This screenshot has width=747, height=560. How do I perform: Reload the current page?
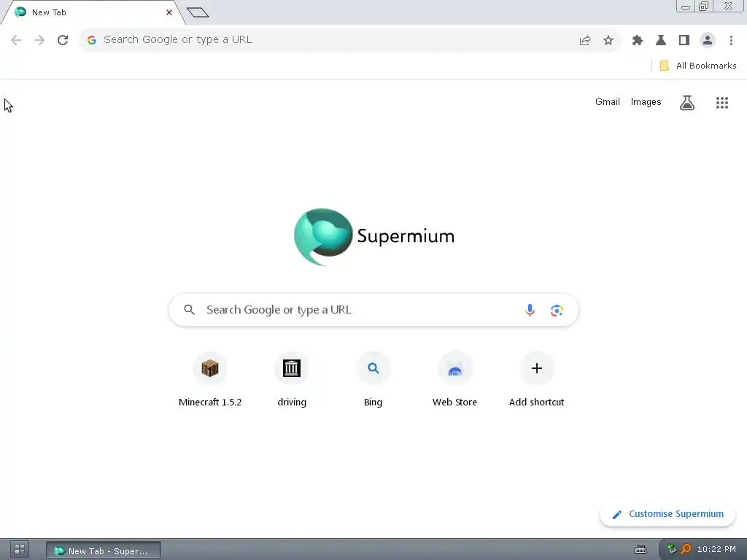tap(63, 40)
